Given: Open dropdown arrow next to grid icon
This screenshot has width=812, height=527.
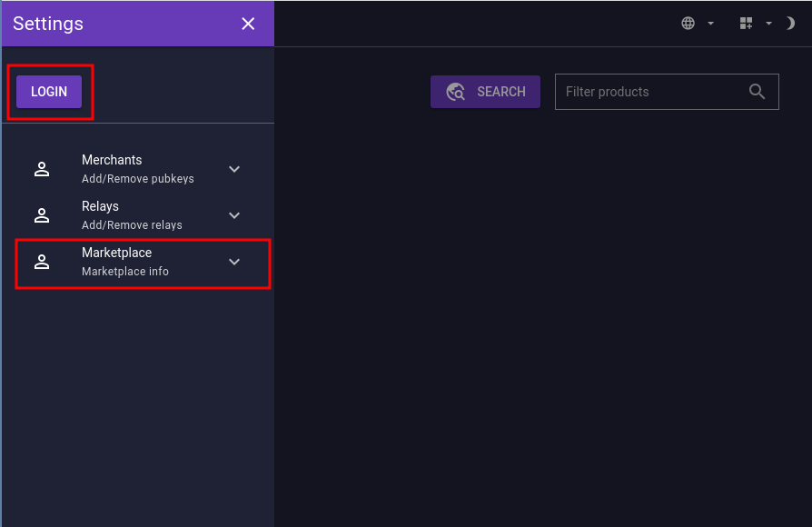Looking at the screenshot, I should [768, 24].
